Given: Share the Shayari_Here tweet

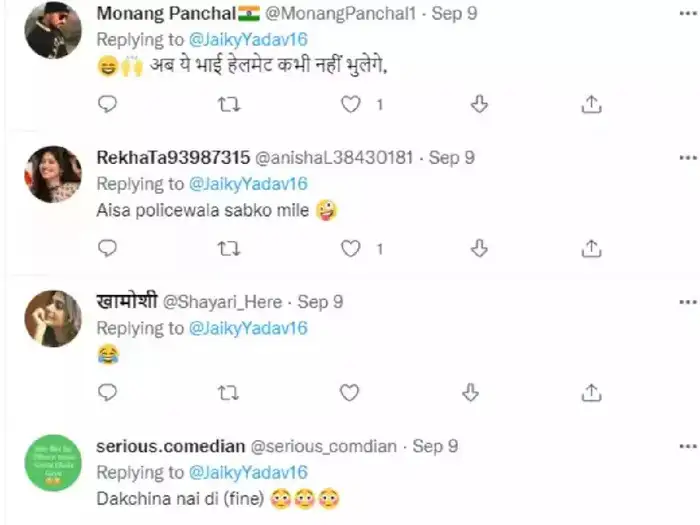Looking at the screenshot, I should coord(591,393).
